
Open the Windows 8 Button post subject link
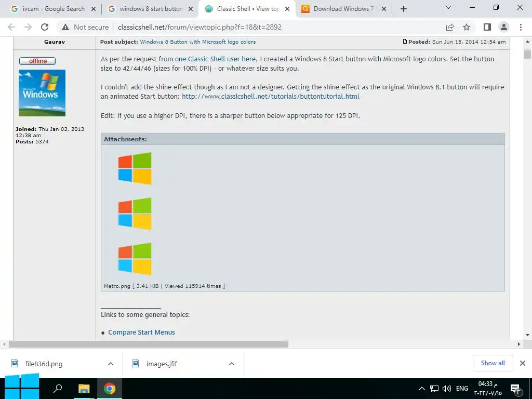(x=198, y=42)
